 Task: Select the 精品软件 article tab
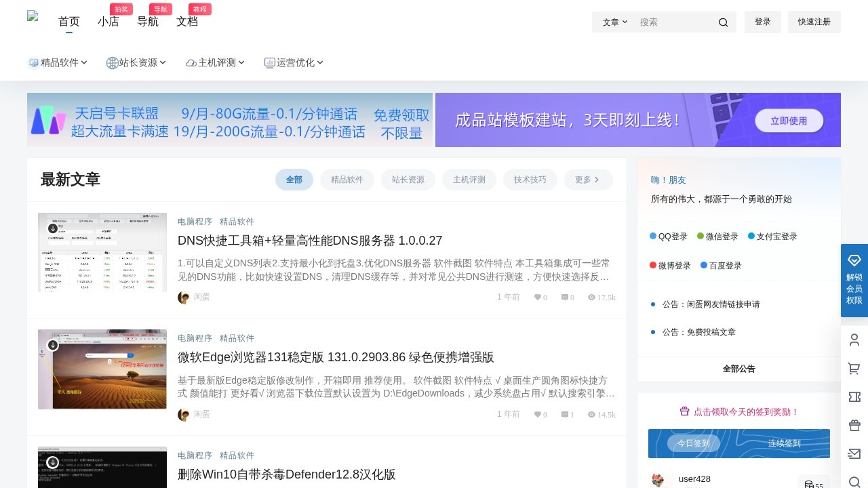(347, 180)
